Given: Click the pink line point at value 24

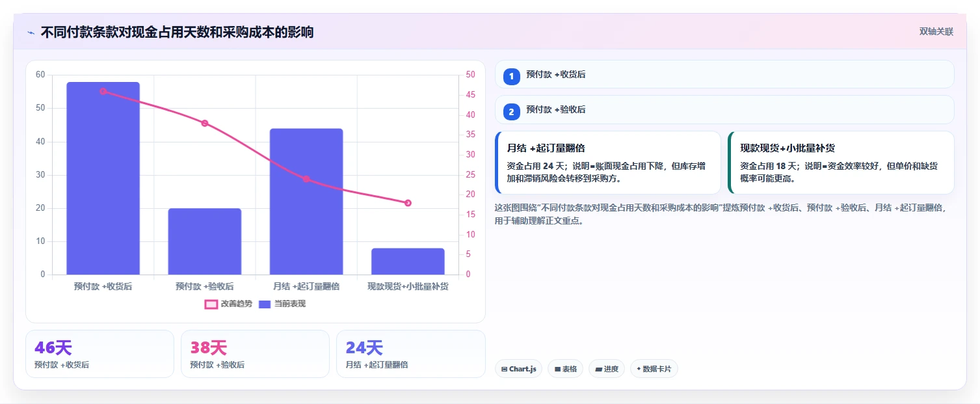Looking at the screenshot, I should [x=306, y=179].
